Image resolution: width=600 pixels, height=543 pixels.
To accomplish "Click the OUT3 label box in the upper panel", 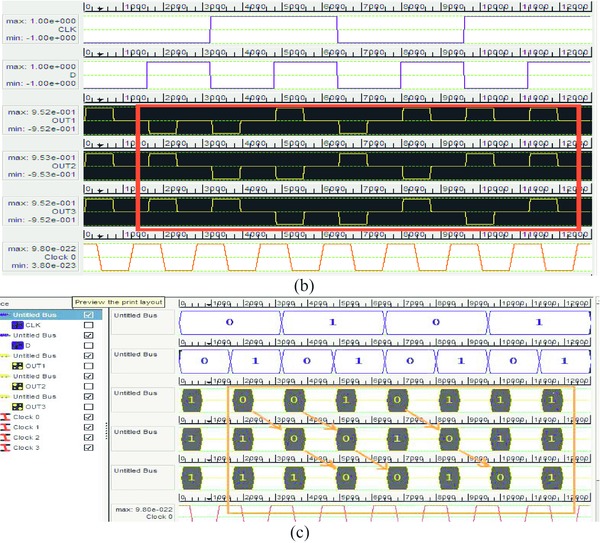I will (41, 212).
